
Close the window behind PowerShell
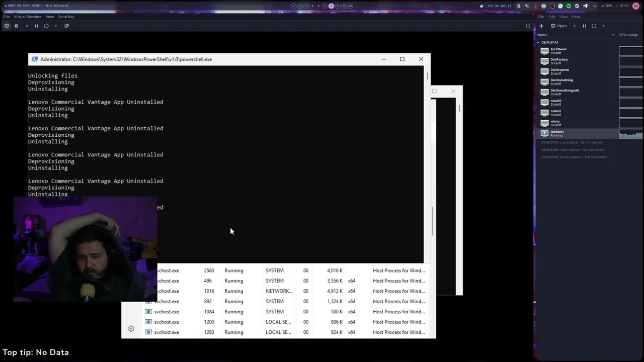[x=453, y=91]
